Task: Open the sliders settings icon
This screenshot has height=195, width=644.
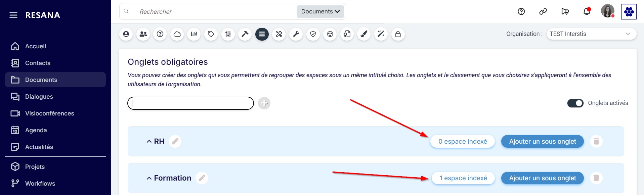Action: click(228, 34)
